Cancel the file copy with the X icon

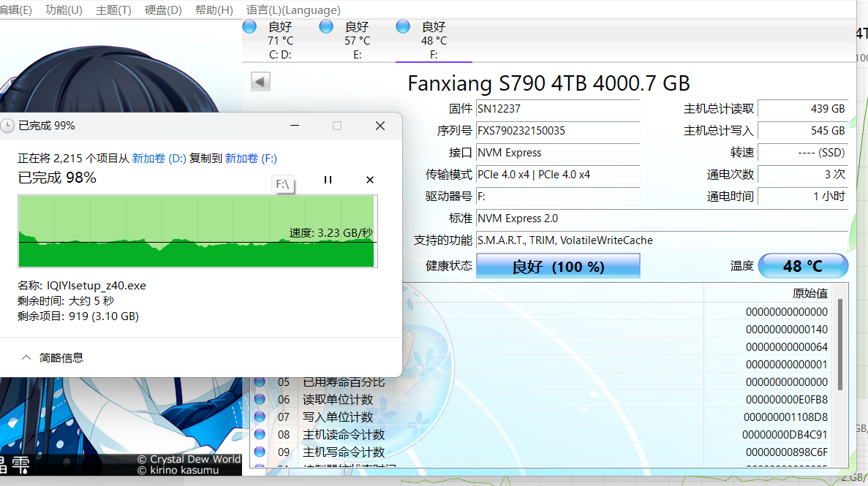click(x=370, y=180)
